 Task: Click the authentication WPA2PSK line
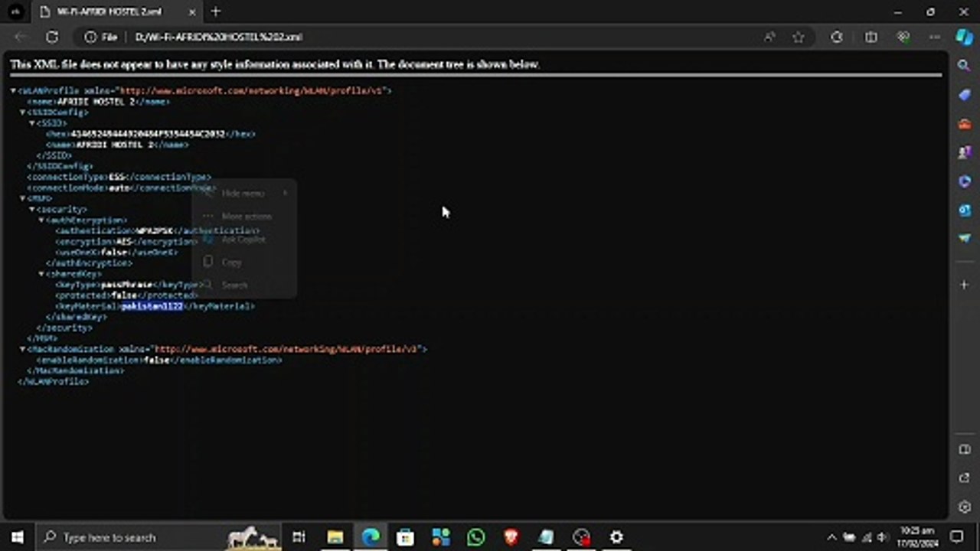pyautogui.click(x=157, y=230)
